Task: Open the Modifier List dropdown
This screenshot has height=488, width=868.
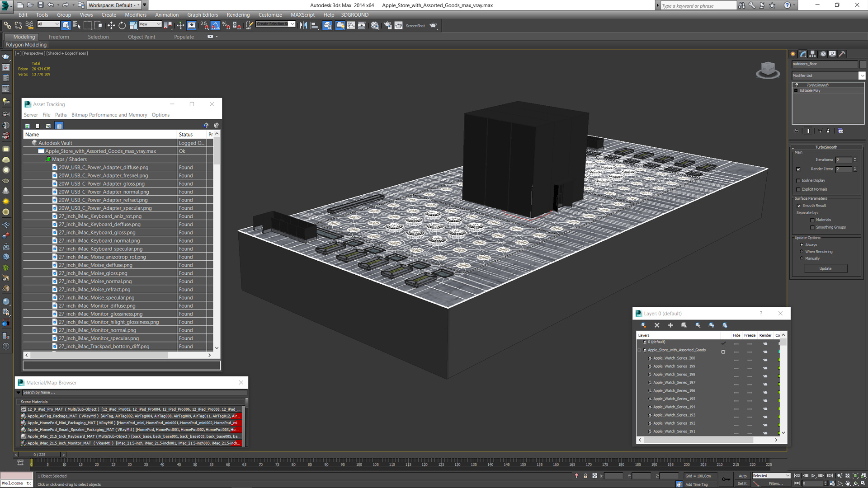Action: (x=862, y=76)
